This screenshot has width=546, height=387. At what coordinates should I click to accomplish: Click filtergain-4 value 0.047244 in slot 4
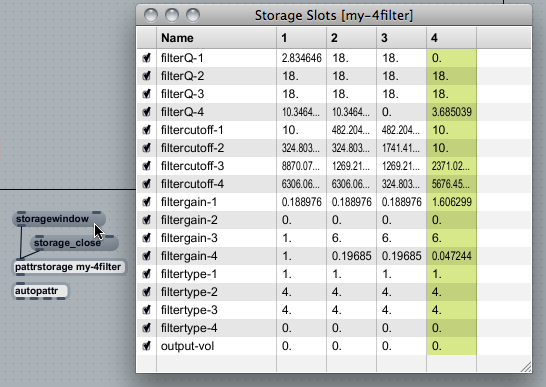point(452,256)
